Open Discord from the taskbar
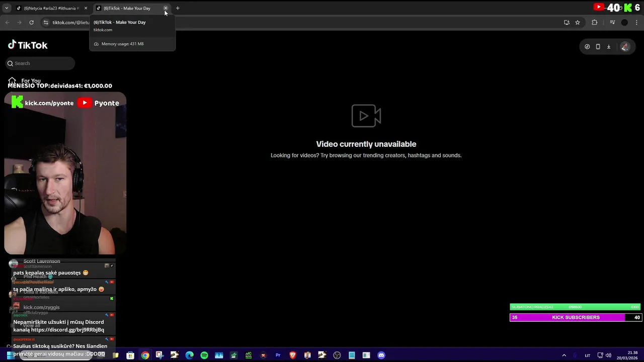 pyautogui.click(x=381, y=355)
